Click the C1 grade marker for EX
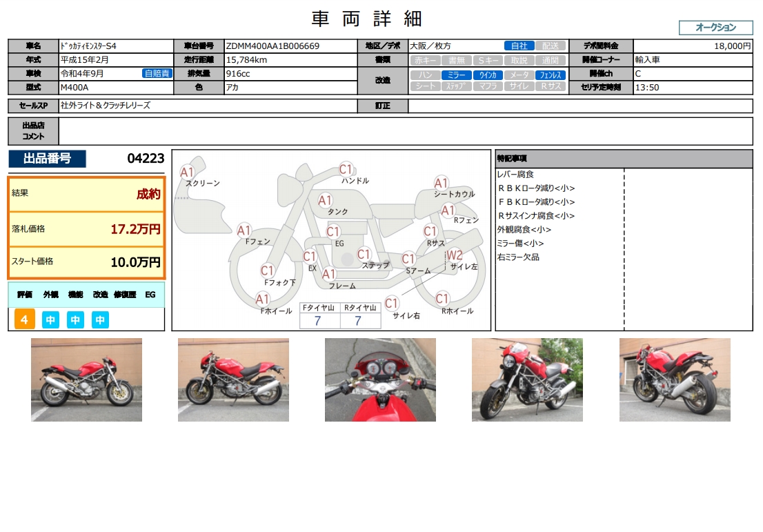 pos(310,257)
